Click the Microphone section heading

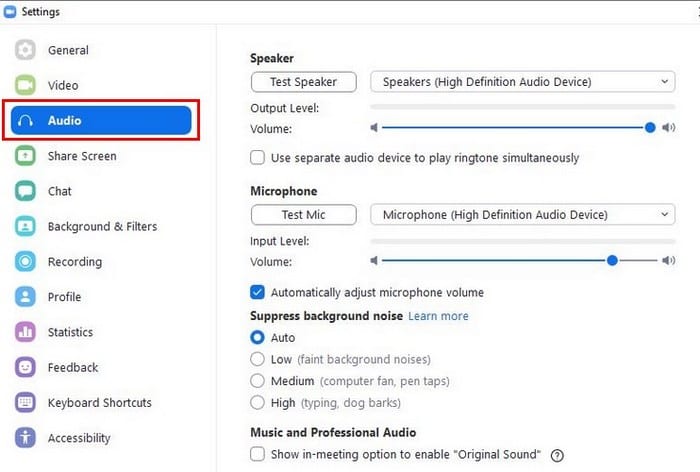pos(284,191)
